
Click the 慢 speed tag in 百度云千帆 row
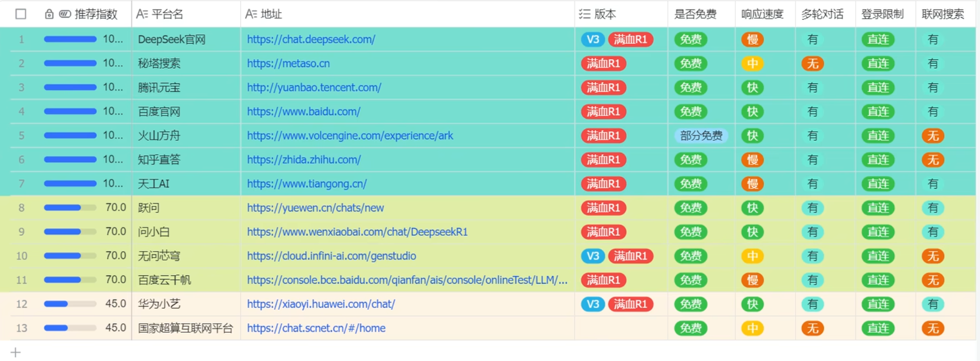point(752,280)
